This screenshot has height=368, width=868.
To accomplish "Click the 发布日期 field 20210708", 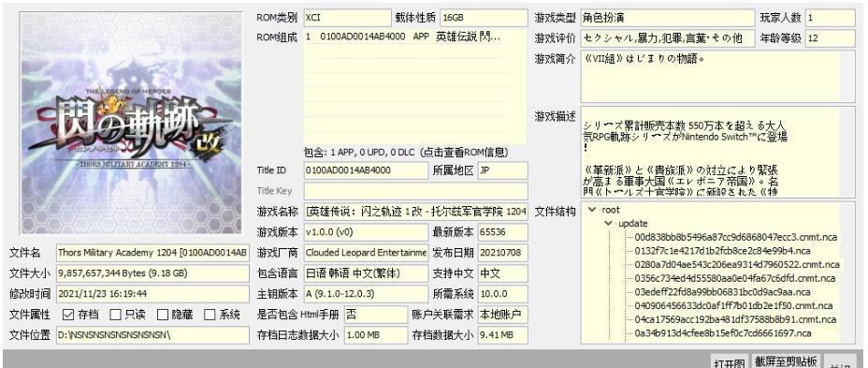I will pyautogui.click(x=502, y=253).
